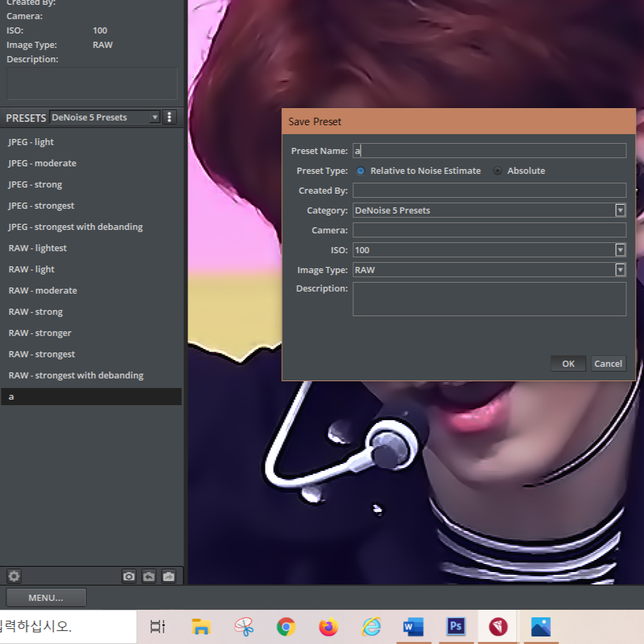Launch Google Chrome from the taskbar
This screenshot has width=644, height=644.
[x=286, y=627]
